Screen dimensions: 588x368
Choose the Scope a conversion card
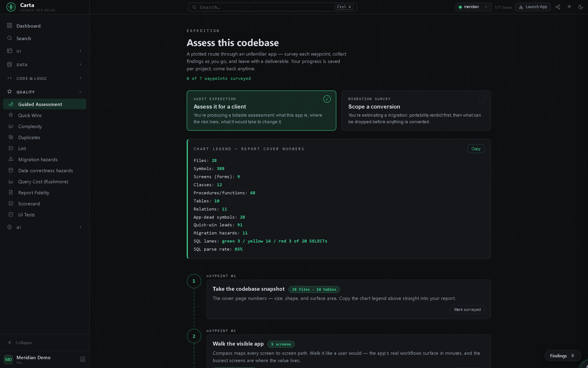(x=416, y=111)
